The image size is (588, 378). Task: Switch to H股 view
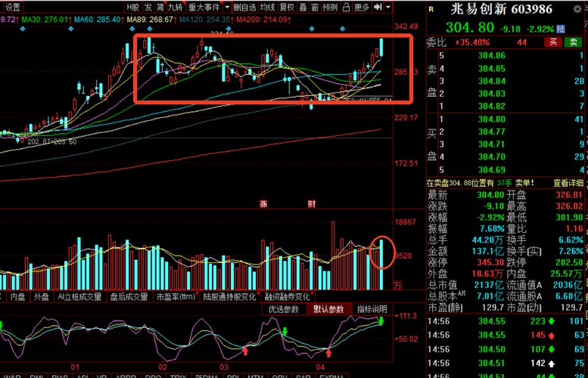[x=132, y=7]
